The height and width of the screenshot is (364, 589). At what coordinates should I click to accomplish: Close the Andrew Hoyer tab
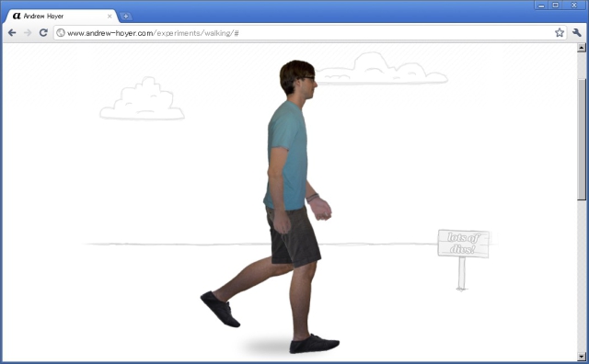tap(110, 17)
